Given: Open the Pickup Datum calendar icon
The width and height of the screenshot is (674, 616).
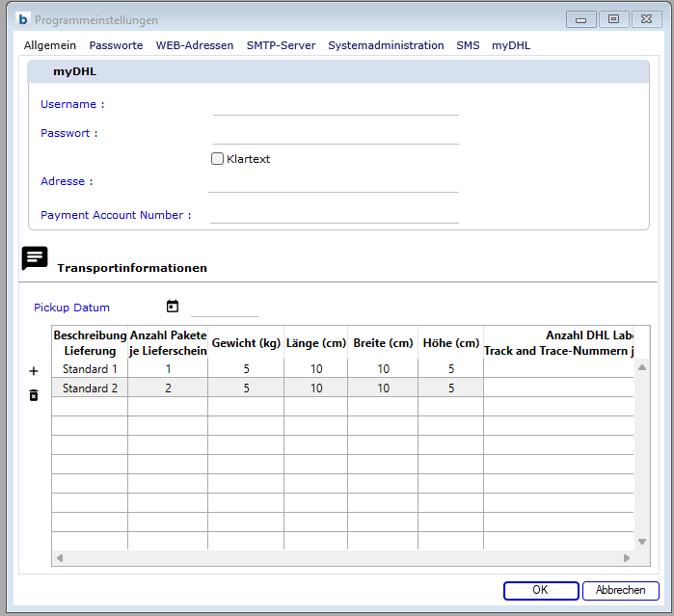Looking at the screenshot, I should (173, 307).
